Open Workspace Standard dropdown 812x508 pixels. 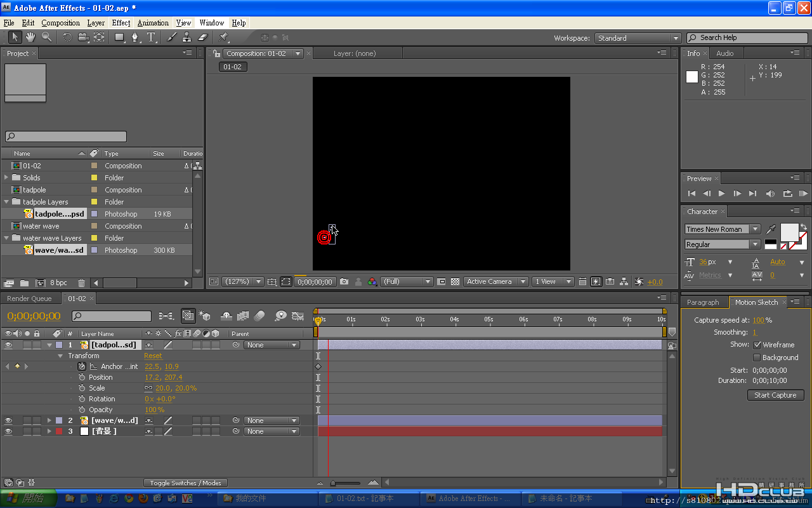(x=638, y=38)
